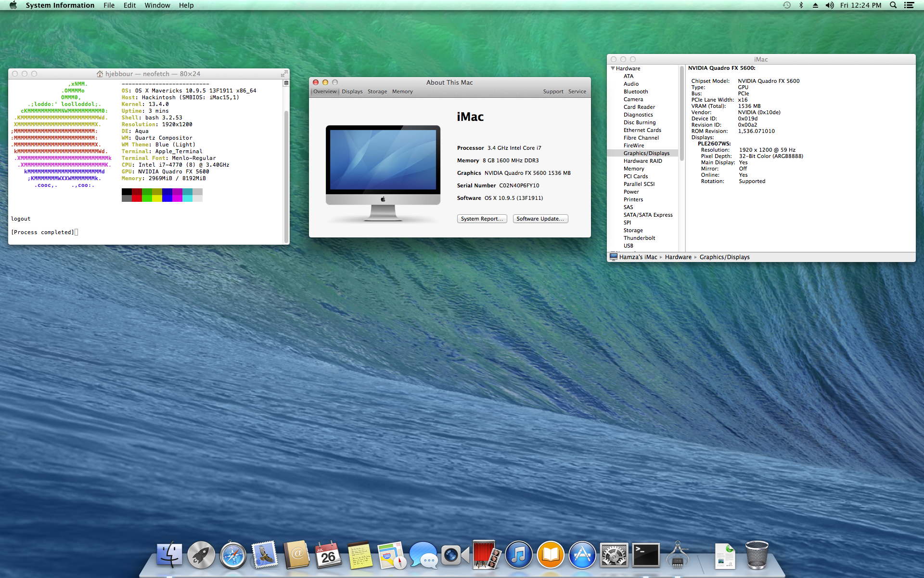924x578 pixels.
Task: Open Calendar icon showing 26
Action: tap(328, 555)
